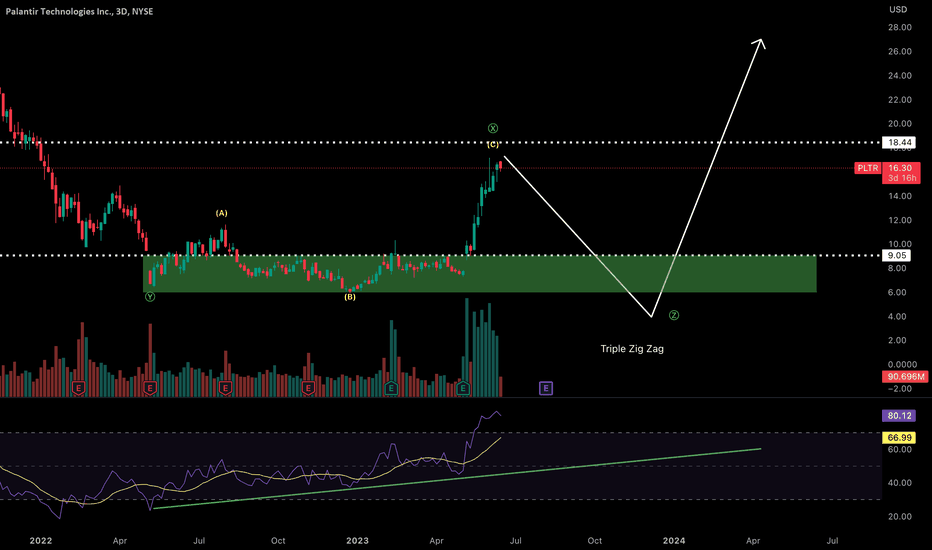This screenshot has height=550, width=932.
Task: Click the purple 80.12 RSI value label
Action: [899, 416]
